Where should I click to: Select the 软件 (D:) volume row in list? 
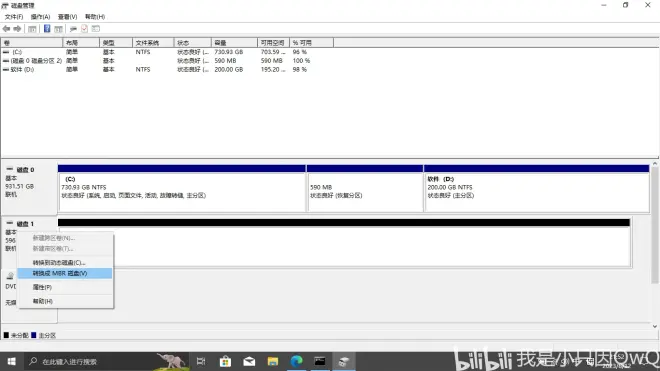pos(168,69)
